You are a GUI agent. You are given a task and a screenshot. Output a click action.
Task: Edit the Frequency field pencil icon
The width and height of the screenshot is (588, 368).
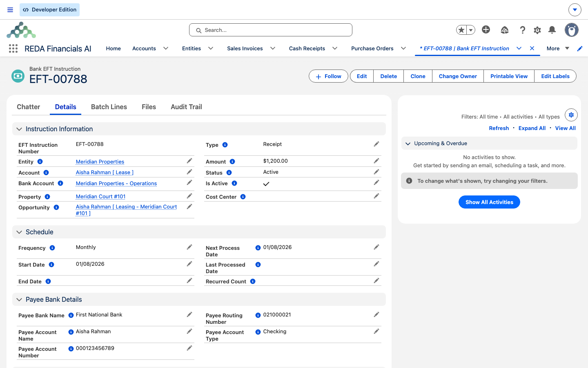pos(189,247)
